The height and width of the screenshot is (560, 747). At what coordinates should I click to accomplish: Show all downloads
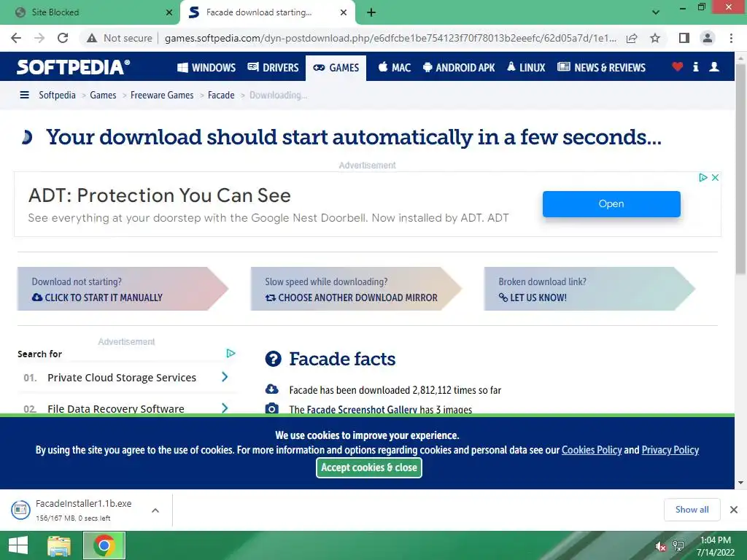click(x=692, y=510)
